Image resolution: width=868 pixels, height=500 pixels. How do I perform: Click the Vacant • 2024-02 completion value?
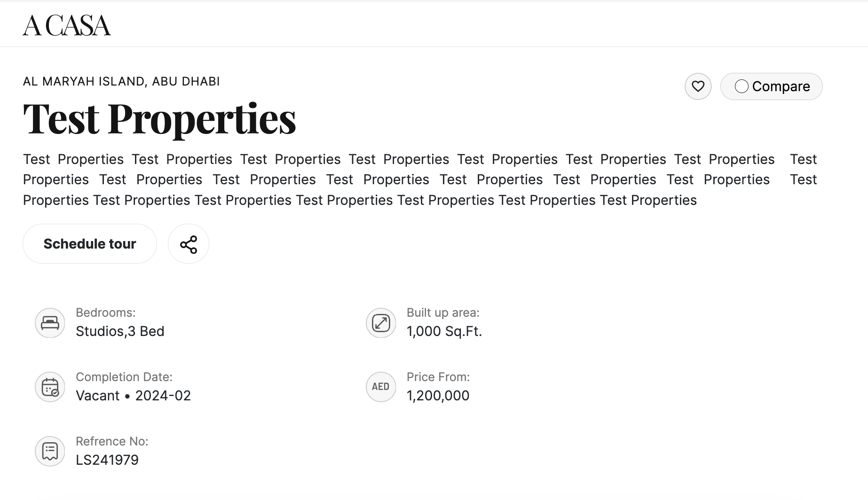(133, 396)
